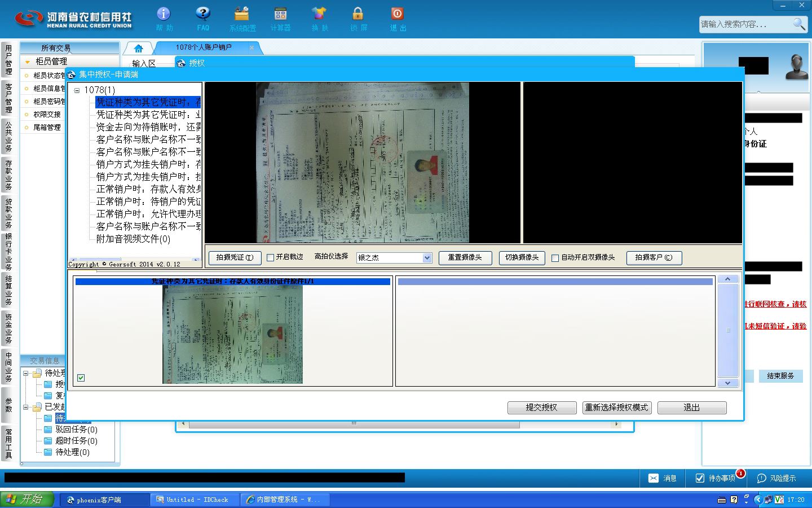Switch to the phoenix客户端 taskbar window
This screenshot has height=508, width=812.
point(104,500)
